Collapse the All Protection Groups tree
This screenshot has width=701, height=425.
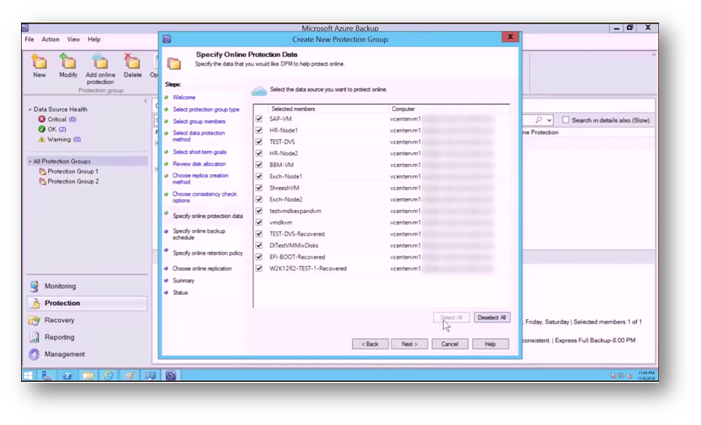point(30,161)
